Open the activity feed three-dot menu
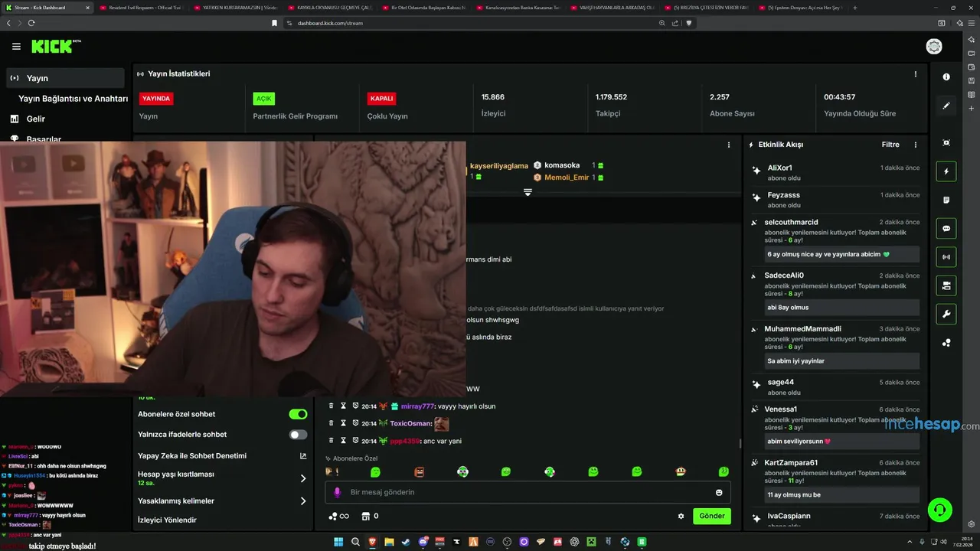This screenshot has height=551, width=980. click(915, 145)
